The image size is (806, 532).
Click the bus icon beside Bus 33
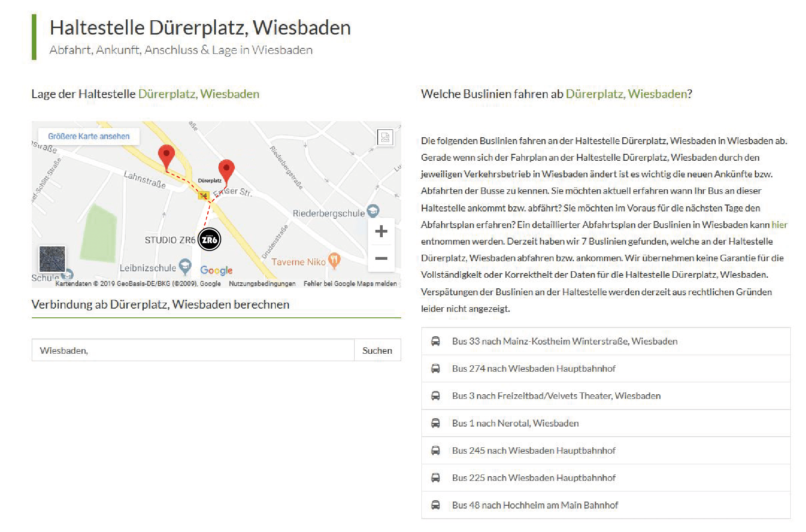(435, 341)
